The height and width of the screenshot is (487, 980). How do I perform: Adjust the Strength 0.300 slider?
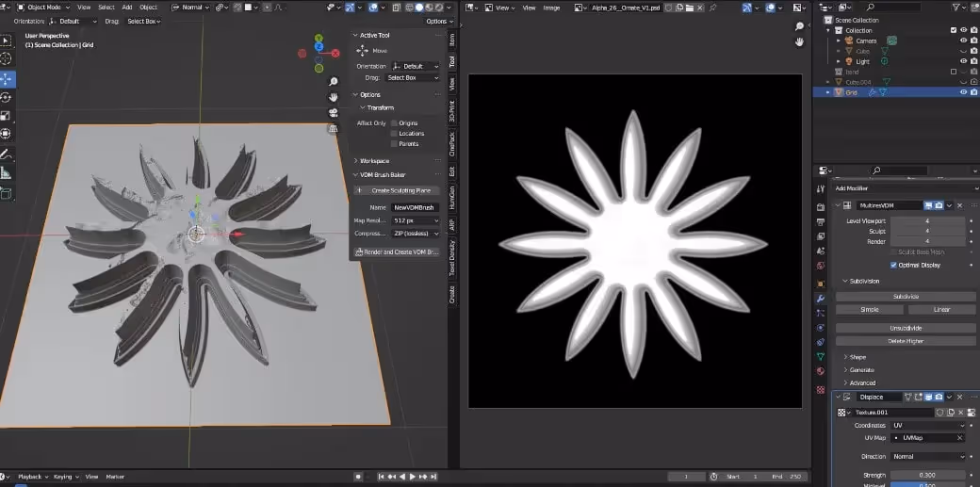coord(929,475)
